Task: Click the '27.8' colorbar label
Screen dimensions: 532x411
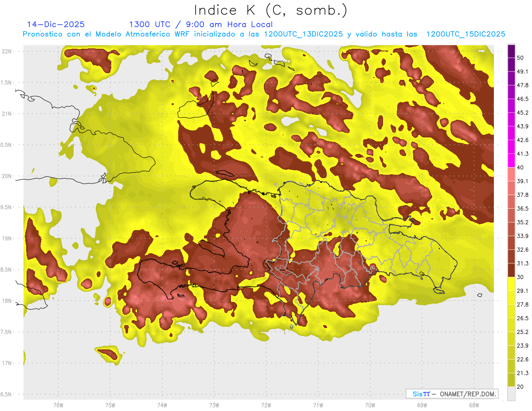Action: point(523,305)
